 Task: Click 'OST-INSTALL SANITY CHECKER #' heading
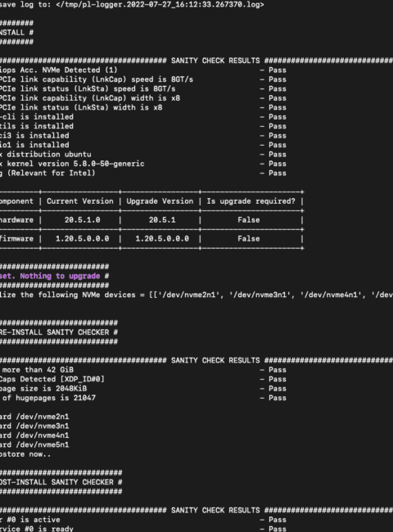[x=61, y=482]
